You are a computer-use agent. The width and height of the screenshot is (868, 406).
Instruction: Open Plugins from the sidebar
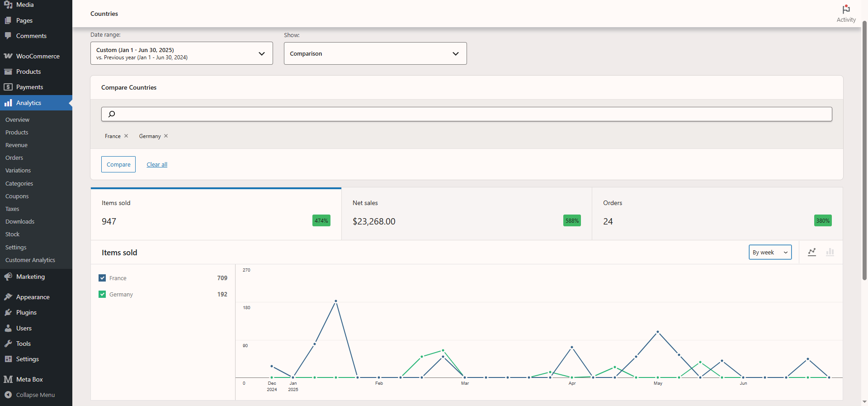click(26, 312)
